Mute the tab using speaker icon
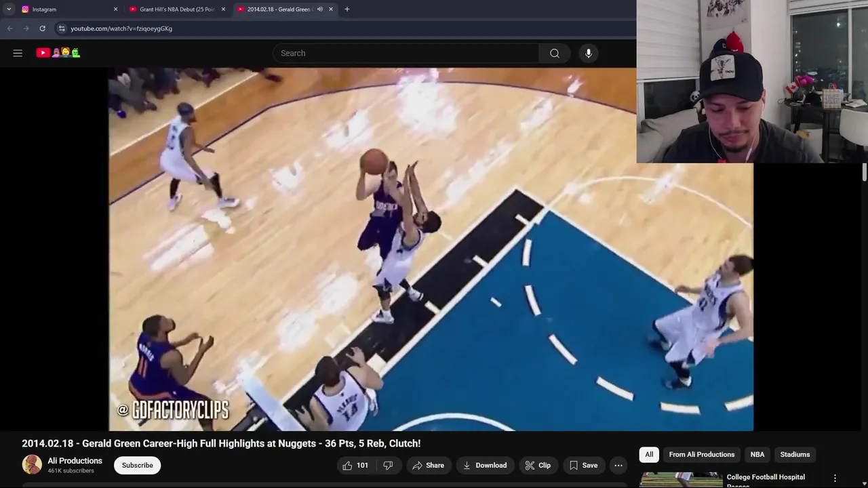 click(319, 9)
